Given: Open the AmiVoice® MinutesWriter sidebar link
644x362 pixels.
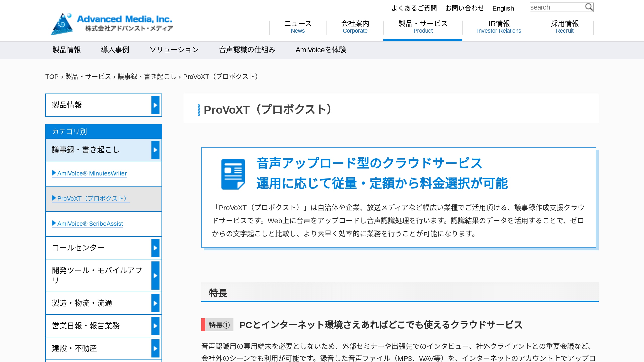Looking at the screenshot, I should coord(89,173).
